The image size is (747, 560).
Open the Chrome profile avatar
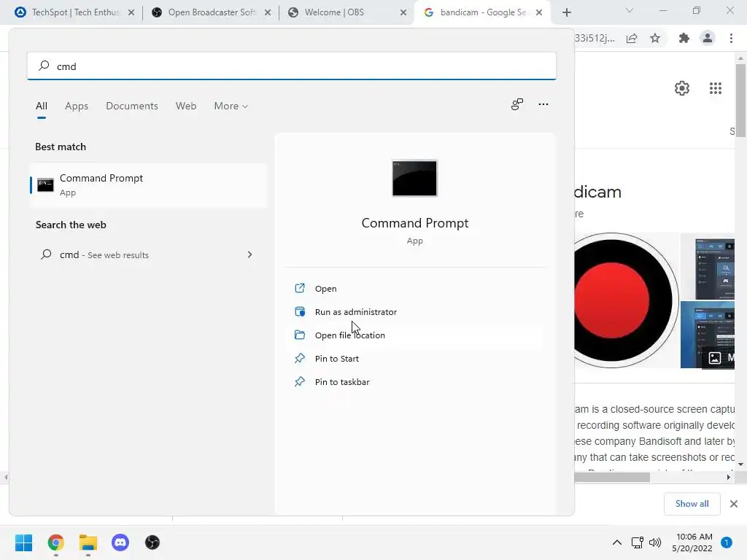pos(708,38)
